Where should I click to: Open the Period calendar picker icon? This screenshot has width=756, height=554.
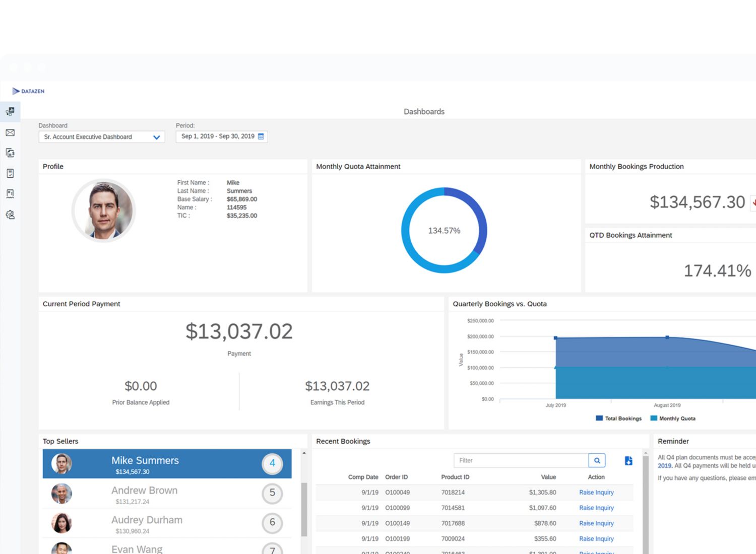tap(261, 136)
